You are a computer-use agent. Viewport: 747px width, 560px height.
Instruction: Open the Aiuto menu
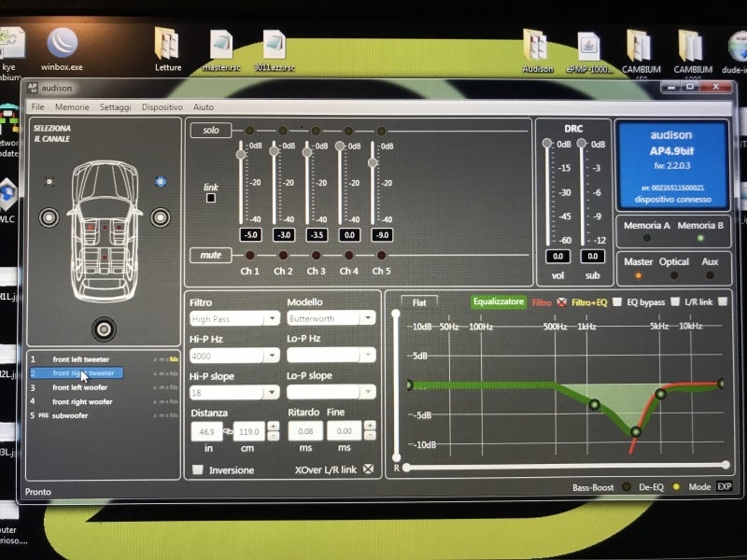[204, 107]
